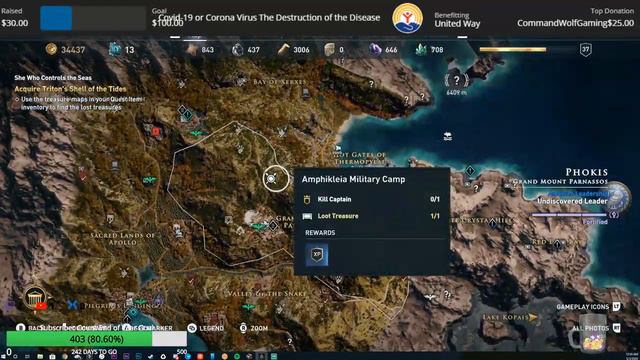Viewport: 640px width, 360px height.
Task: Click the blue donation progress bar
Action: click(x=56, y=18)
